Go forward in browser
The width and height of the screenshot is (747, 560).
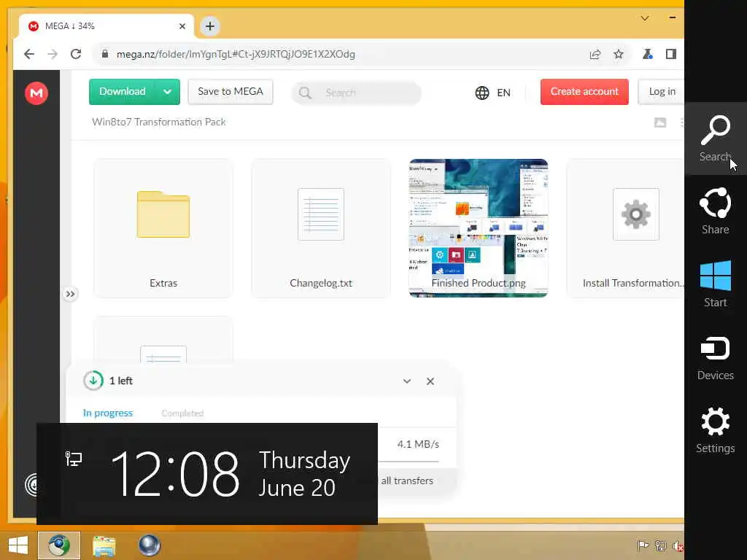point(53,54)
